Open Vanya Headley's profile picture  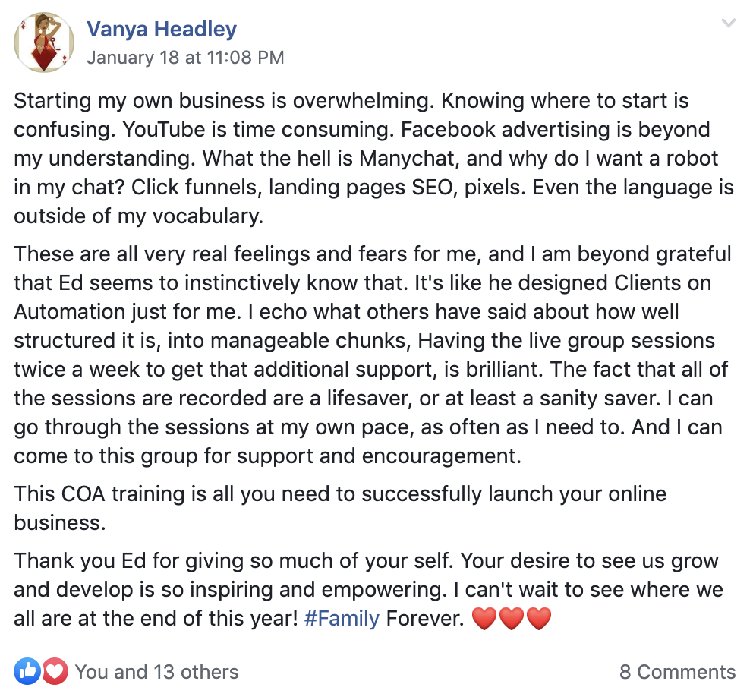[x=44, y=43]
